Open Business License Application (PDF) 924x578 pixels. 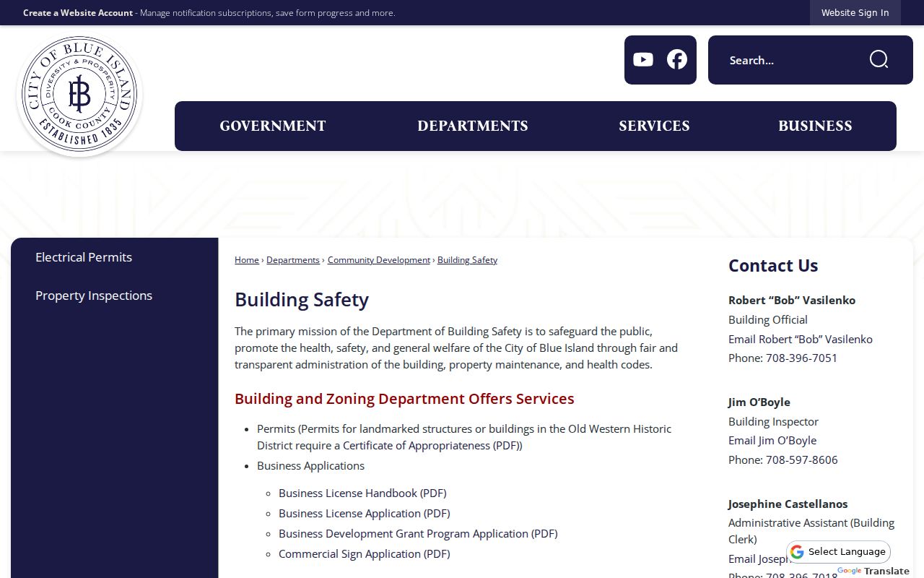tap(365, 514)
